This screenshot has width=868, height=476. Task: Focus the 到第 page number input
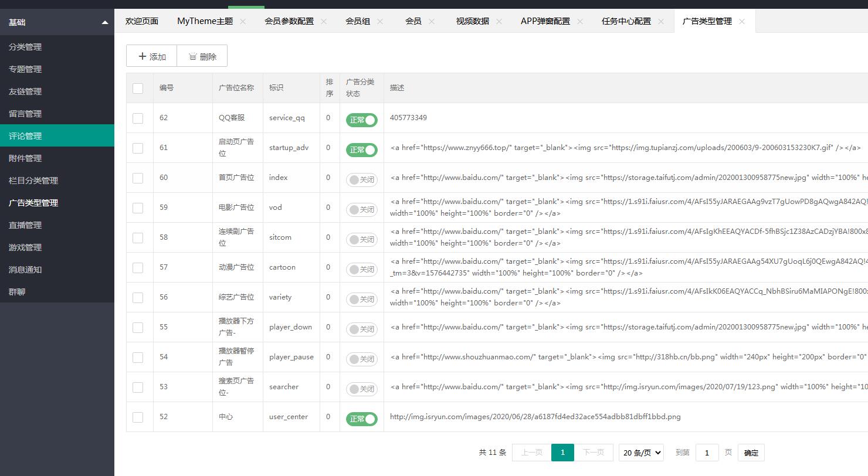click(x=707, y=453)
